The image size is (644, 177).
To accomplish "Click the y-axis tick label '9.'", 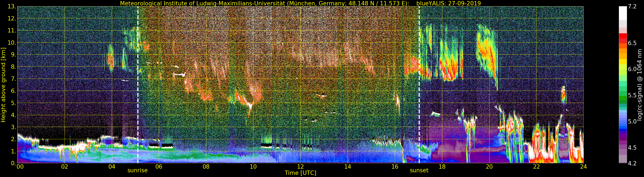I will pyautogui.click(x=14, y=55).
